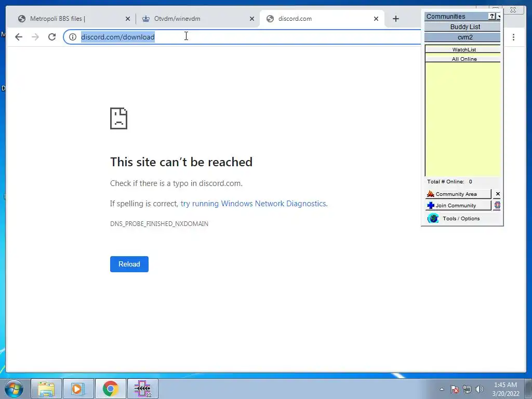Launch Windows Media Player from the taskbar
This screenshot has height=399, width=532.
click(x=78, y=389)
